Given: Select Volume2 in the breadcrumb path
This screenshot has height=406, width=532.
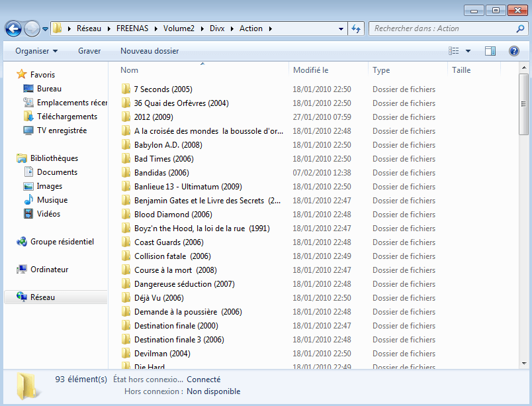Looking at the screenshot, I should click(x=179, y=28).
